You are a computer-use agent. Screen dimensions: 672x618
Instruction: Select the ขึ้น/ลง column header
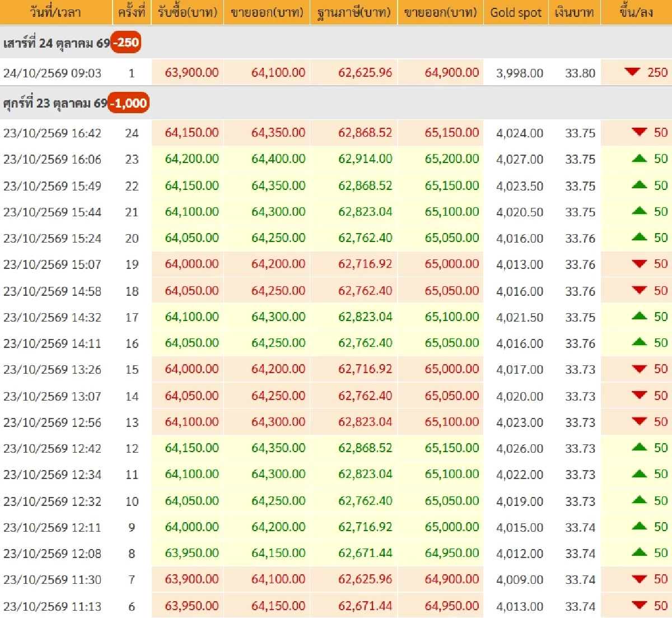636,12
